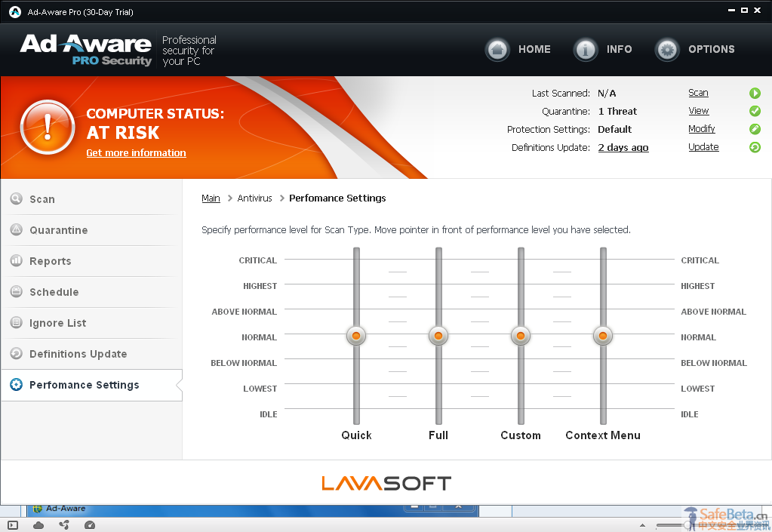Click the Context Menu label under slider
This screenshot has height=532, width=772.
[x=603, y=435]
